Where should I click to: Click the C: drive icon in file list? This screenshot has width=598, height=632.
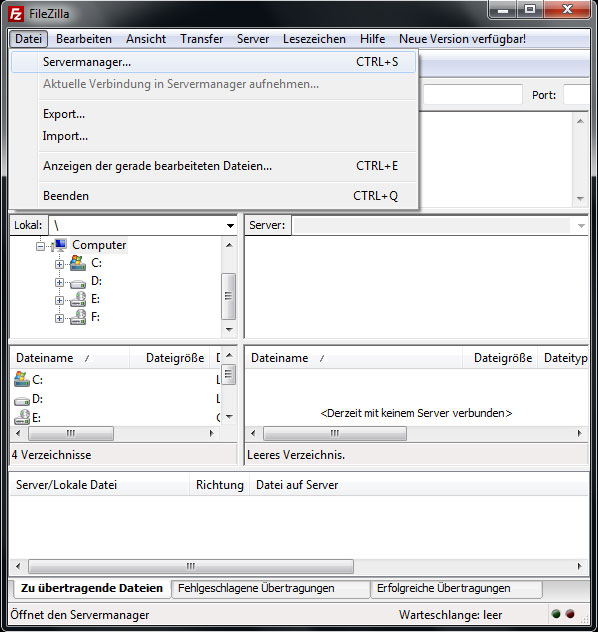(x=22, y=379)
